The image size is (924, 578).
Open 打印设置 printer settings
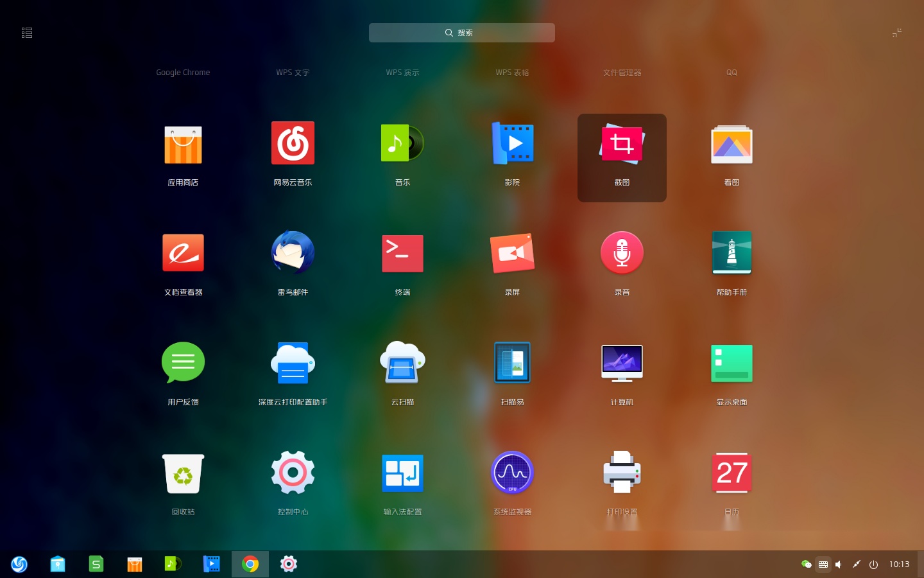click(x=622, y=473)
